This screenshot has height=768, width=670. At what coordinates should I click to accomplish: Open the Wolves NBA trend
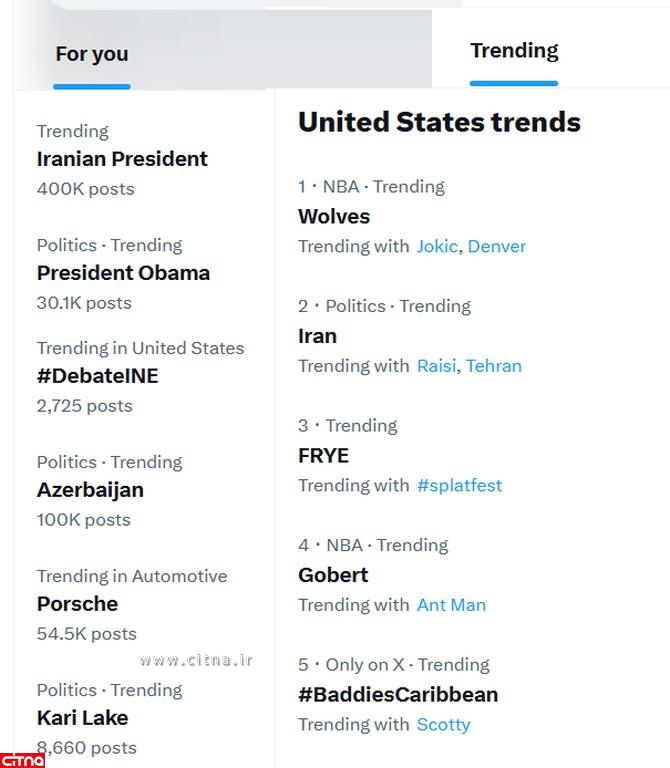click(x=334, y=216)
